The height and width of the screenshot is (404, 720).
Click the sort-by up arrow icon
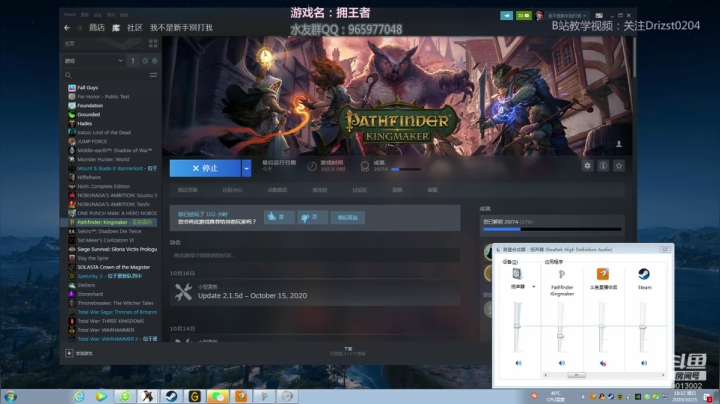click(133, 61)
